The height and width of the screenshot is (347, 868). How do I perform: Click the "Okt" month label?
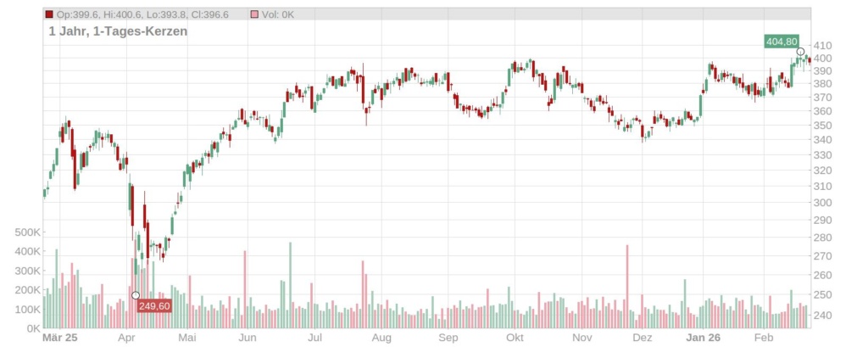coord(514,338)
